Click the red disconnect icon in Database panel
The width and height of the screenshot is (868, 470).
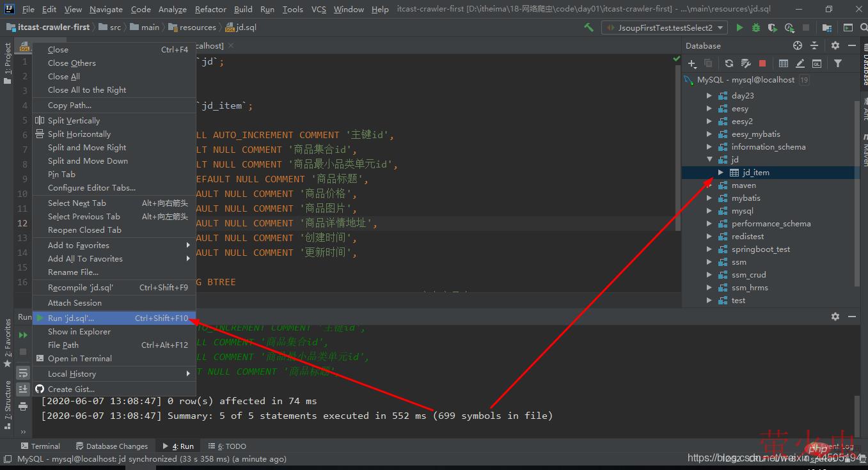[762, 63]
